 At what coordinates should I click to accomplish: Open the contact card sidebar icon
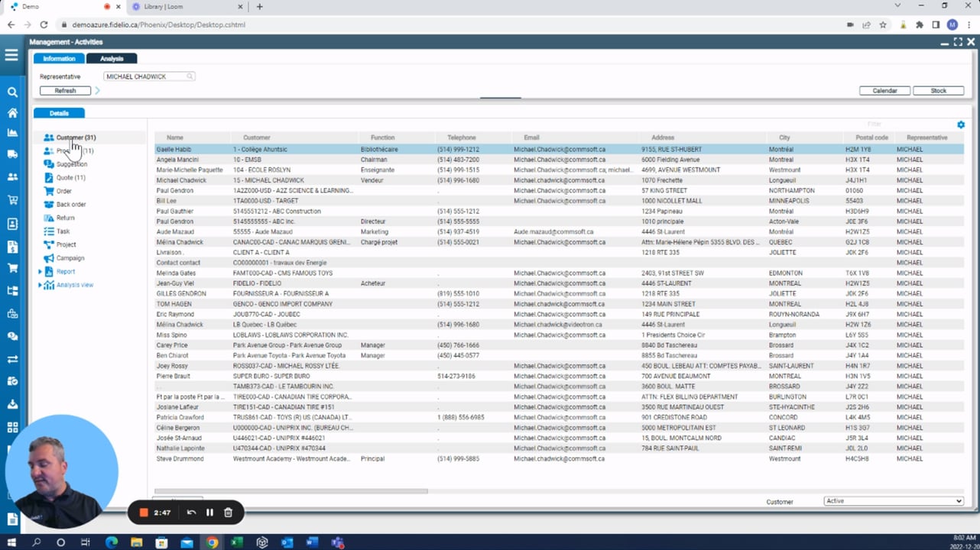12,224
